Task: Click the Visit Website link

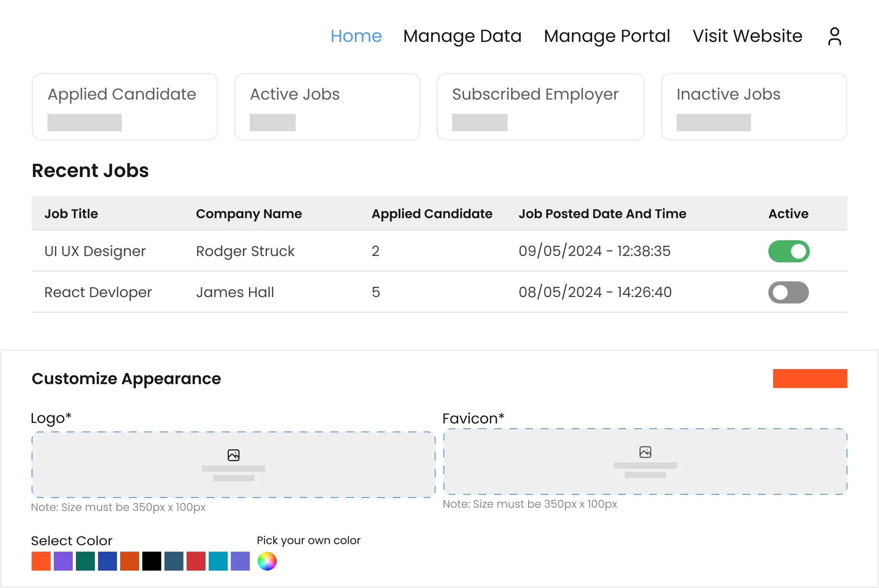Action: point(747,36)
